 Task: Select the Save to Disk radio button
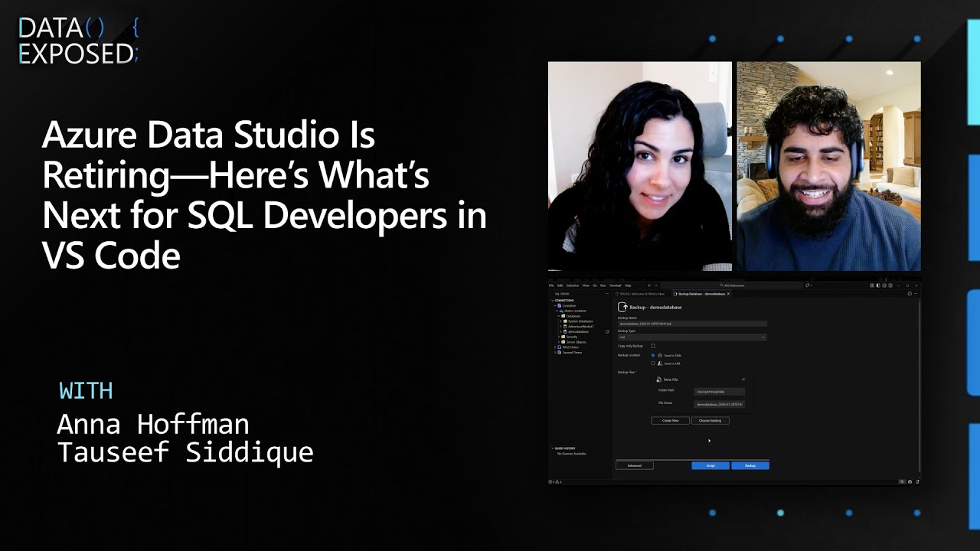pos(653,355)
